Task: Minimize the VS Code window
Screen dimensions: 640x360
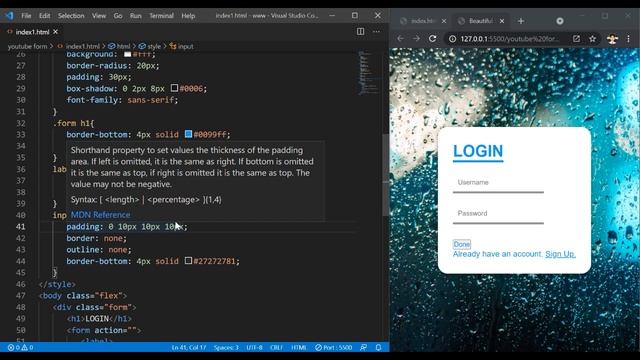Action: coord(332,16)
